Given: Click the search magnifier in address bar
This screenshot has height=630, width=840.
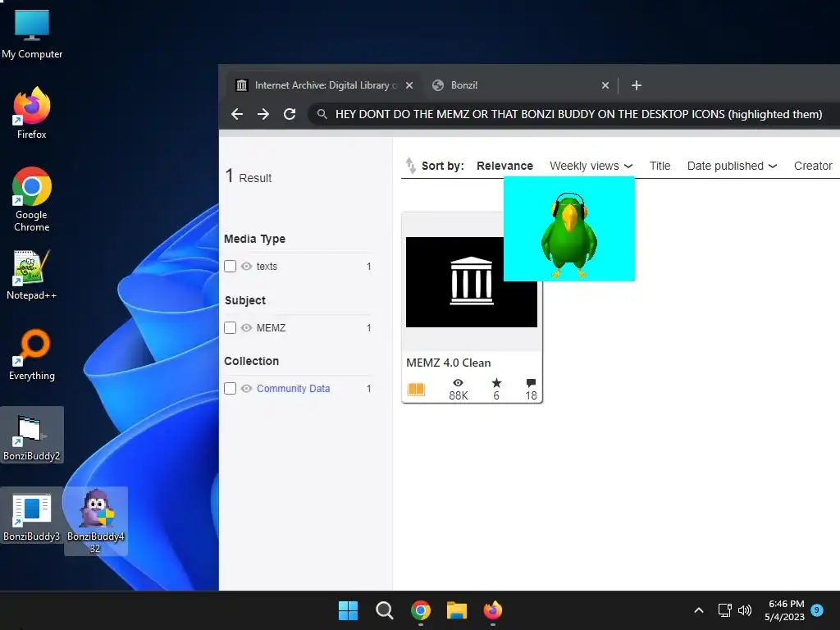Looking at the screenshot, I should [322, 114].
